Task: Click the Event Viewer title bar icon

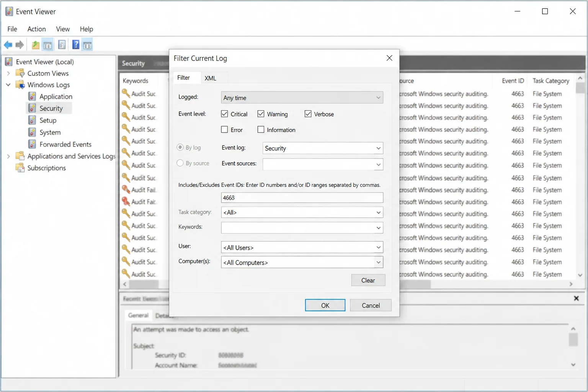Action: (9, 11)
